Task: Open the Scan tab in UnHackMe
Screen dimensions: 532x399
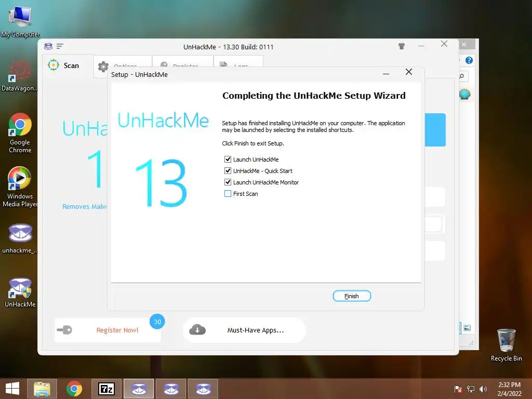Action: [68, 66]
